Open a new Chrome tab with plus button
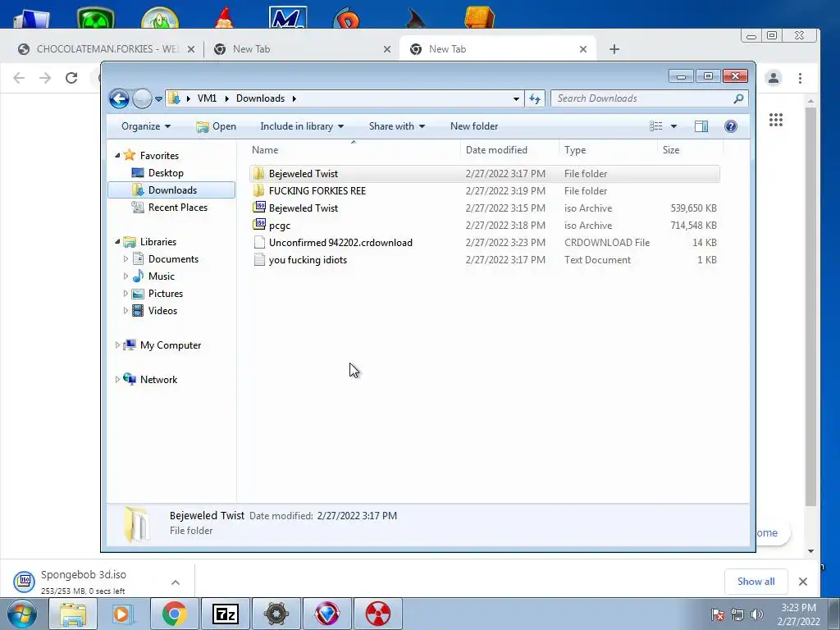This screenshot has width=840, height=630. [x=614, y=49]
